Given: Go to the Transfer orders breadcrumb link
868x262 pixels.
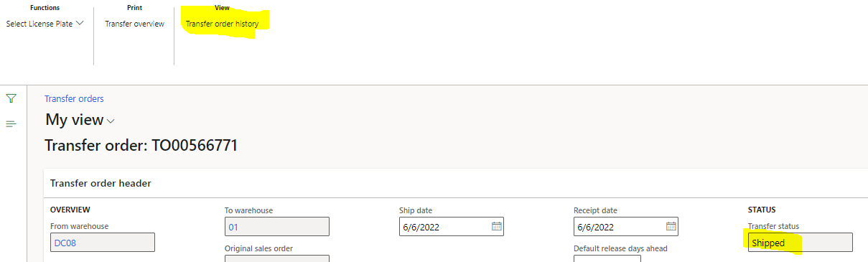Looking at the screenshot, I should 74,98.
